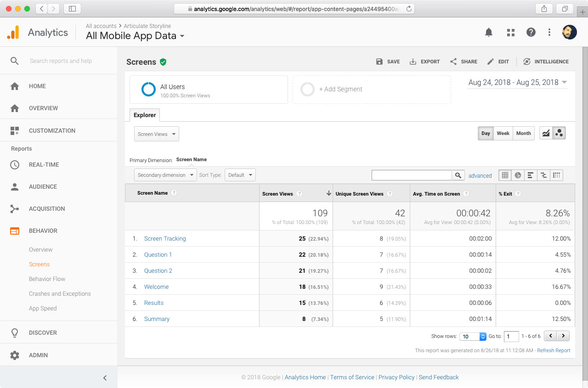Open the Secondary dimension dropdown
The width and height of the screenshot is (588, 388).
tap(165, 175)
